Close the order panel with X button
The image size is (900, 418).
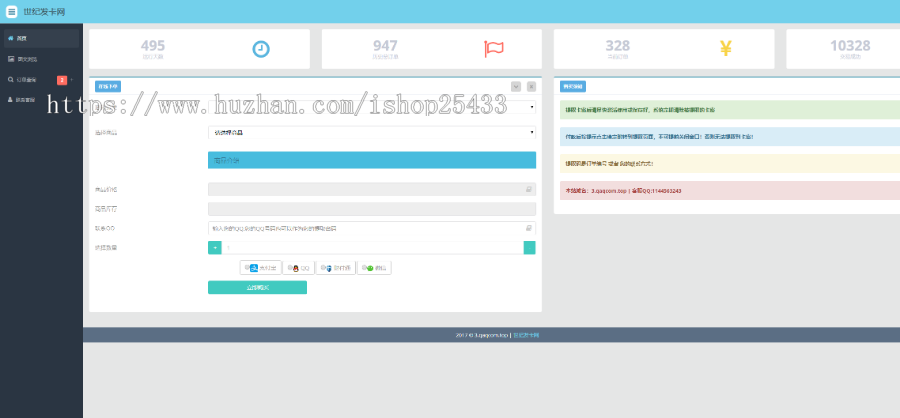[532, 87]
